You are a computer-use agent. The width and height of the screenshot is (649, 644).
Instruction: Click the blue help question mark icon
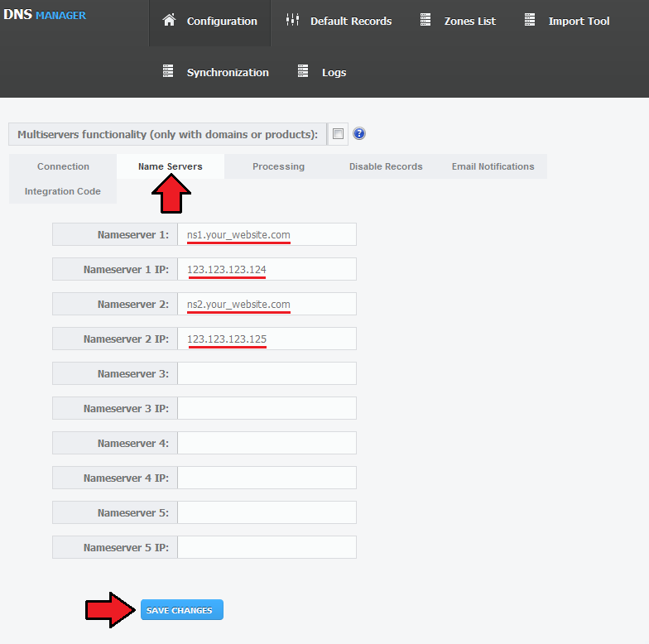pos(359,134)
